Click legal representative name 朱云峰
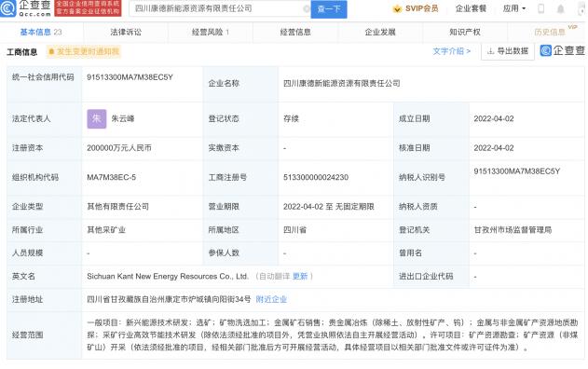Image resolution: width=588 pixels, height=369 pixels. point(123,119)
